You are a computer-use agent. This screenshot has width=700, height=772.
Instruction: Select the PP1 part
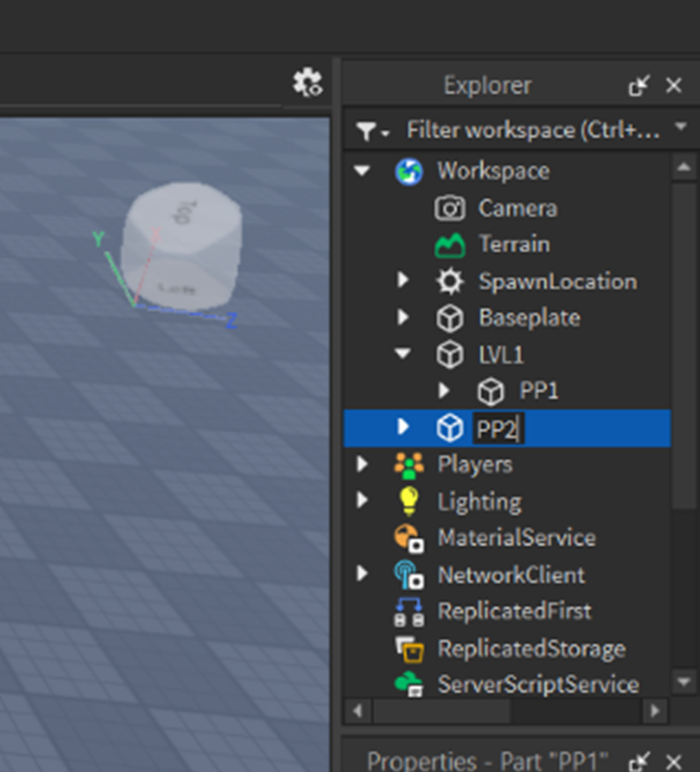point(539,391)
